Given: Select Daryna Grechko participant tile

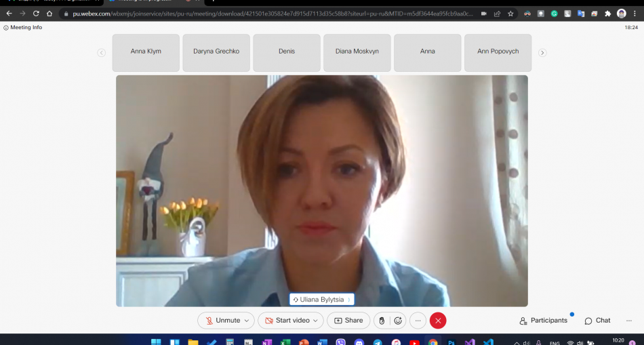Looking at the screenshot, I should (x=216, y=52).
